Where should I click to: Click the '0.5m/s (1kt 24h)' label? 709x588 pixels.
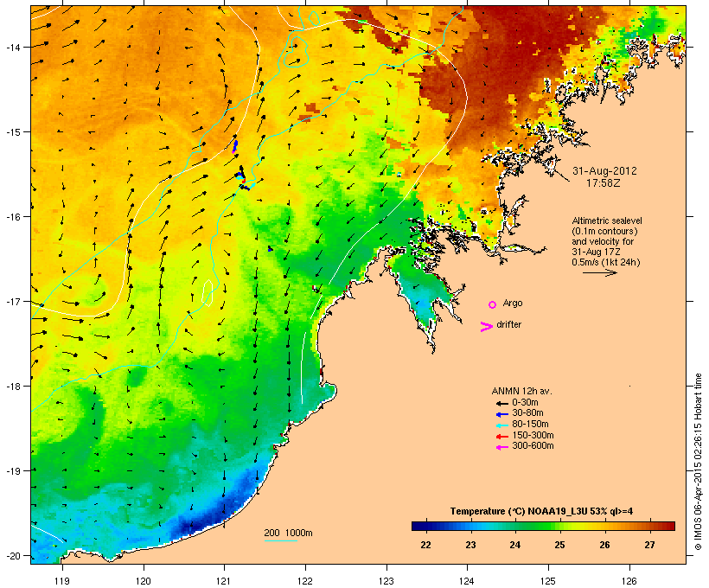point(606,262)
